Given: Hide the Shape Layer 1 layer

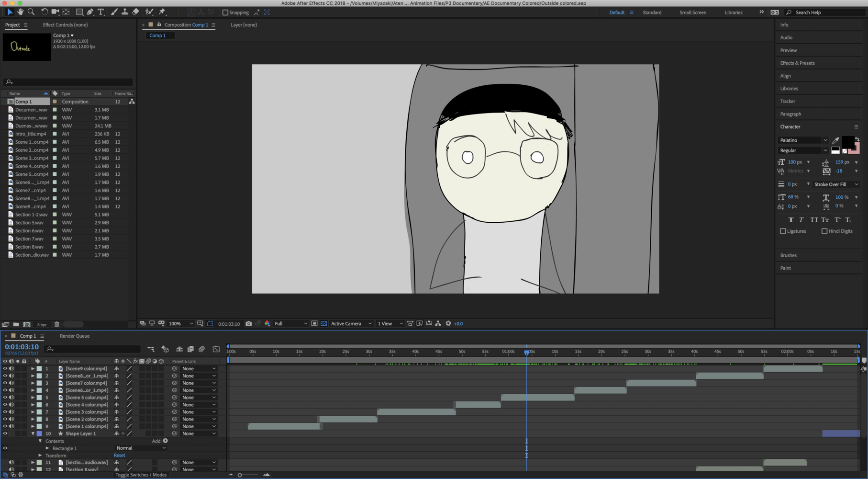Looking at the screenshot, I should tap(5, 433).
